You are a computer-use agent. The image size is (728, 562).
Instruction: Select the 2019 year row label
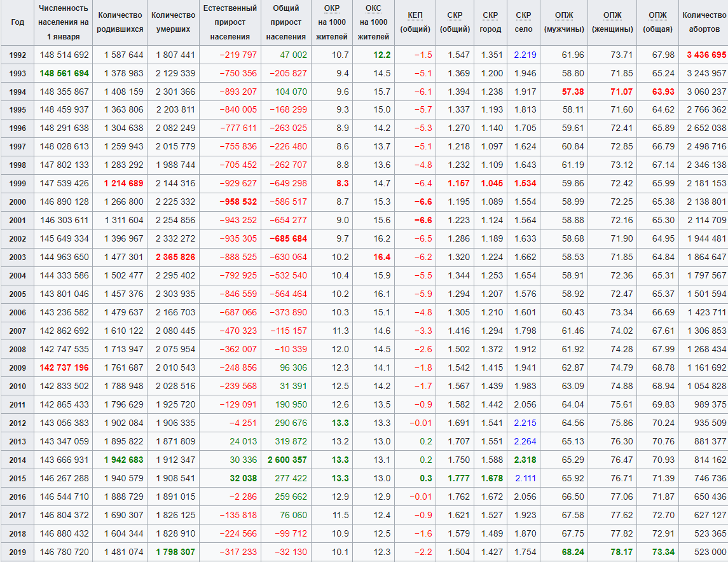click(17, 552)
